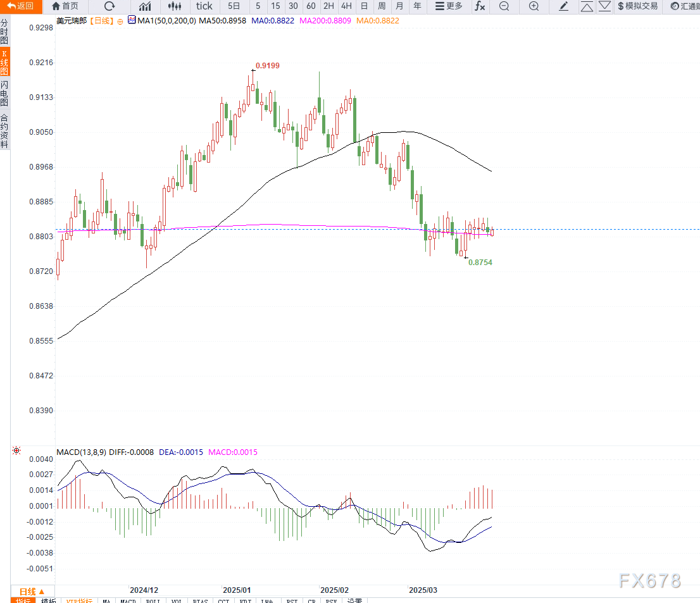Click the orange crosshair icon beside 日线
The image size is (700, 603).
[x=120, y=20]
